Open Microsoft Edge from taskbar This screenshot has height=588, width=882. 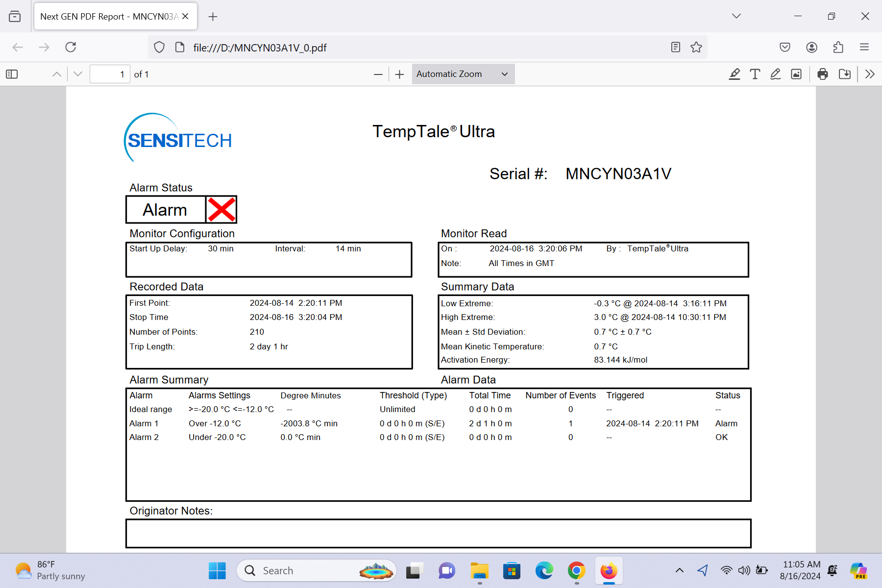click(544, 571)
